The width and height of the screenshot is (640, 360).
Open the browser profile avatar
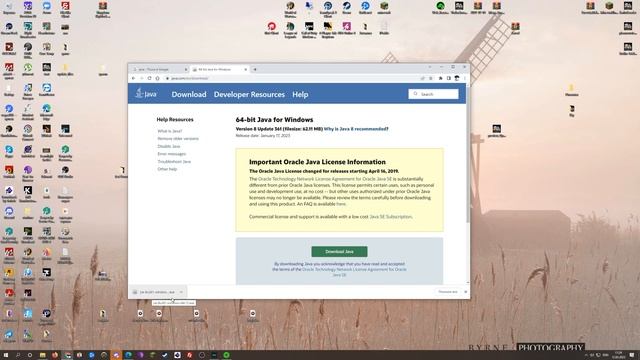tap(457, 78)
